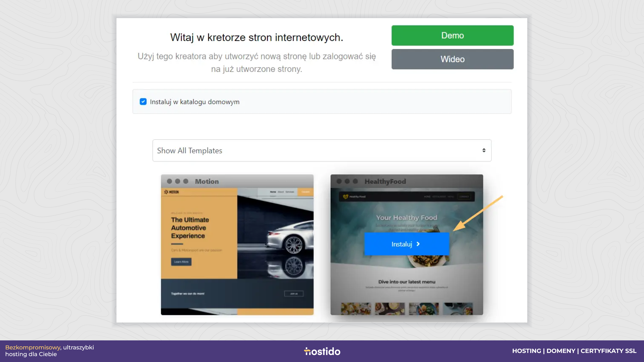Click the first food photo in HealthyFood preview
Viewport: 644px width, 362px height.
pyautogui.click(x=356, y=309)
